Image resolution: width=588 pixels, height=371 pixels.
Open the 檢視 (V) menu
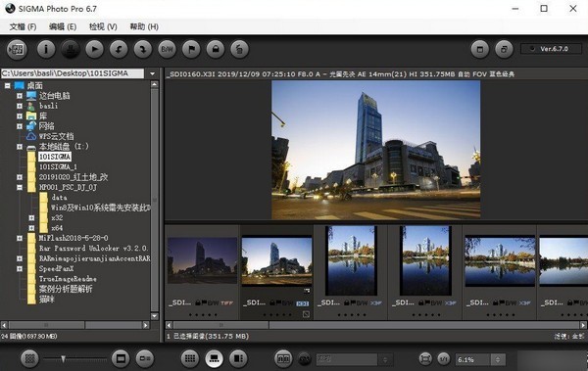[x=103, y=27]
